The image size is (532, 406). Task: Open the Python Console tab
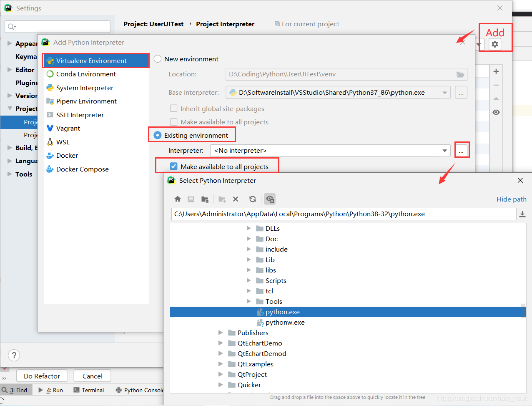point(139,390)
